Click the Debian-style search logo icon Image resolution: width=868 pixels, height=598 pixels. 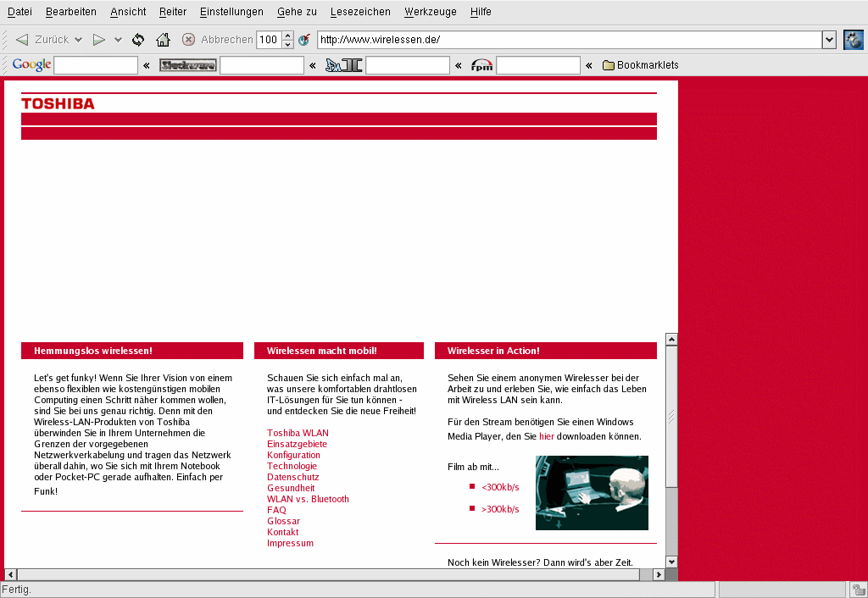click(344, 65)
